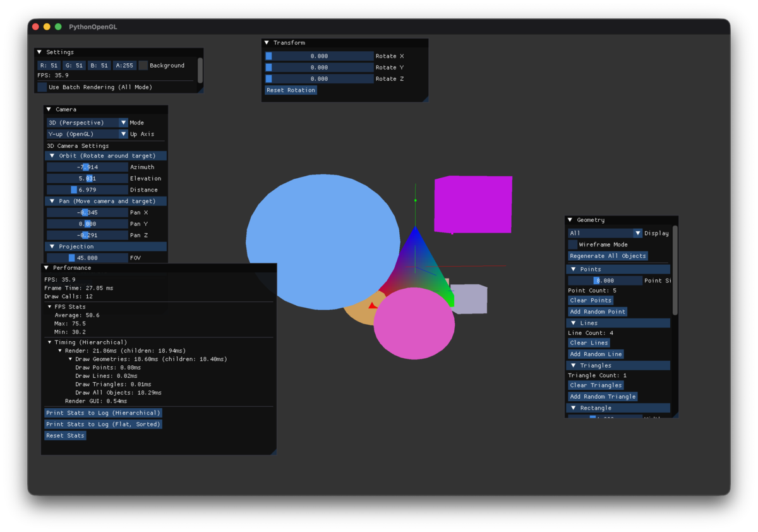
Task: Click the Settings panel scrollbar
Action: coord(200,70)
